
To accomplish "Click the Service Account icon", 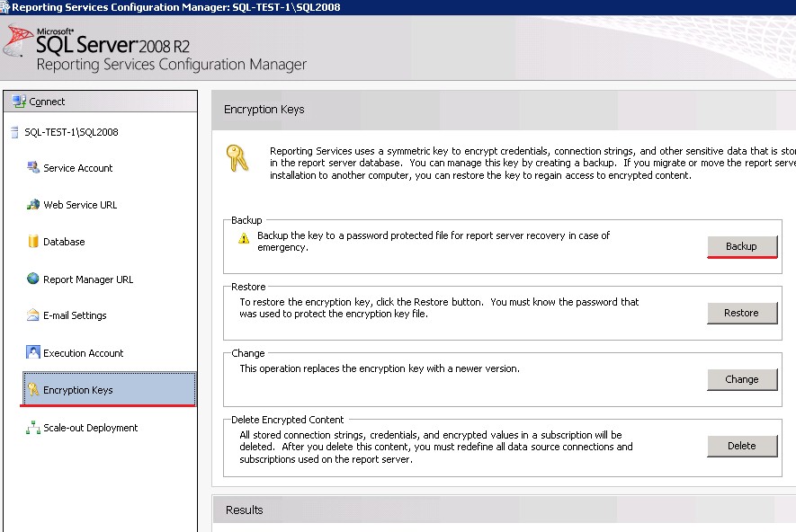I will pos(33,167).
